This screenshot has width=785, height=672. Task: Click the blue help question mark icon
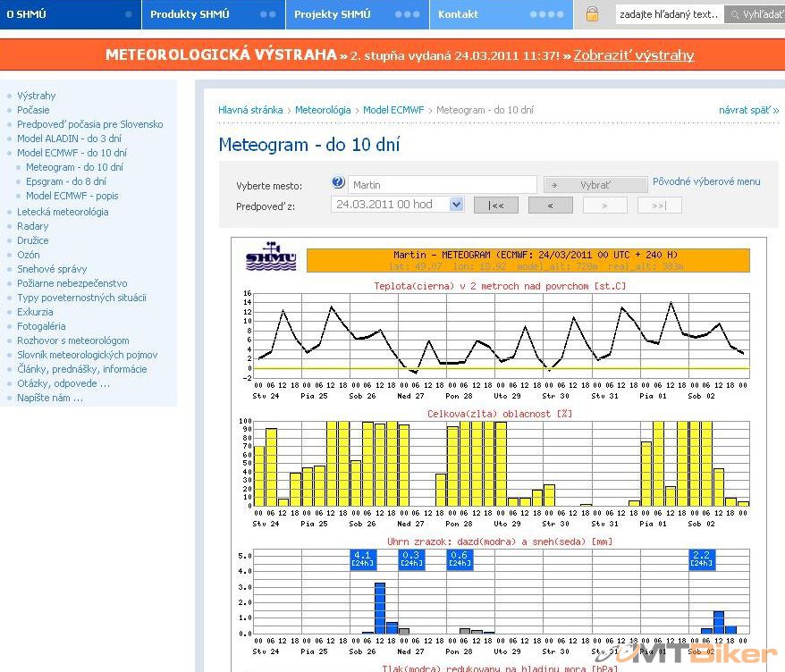pyautogui.click(x=338, y=183)
